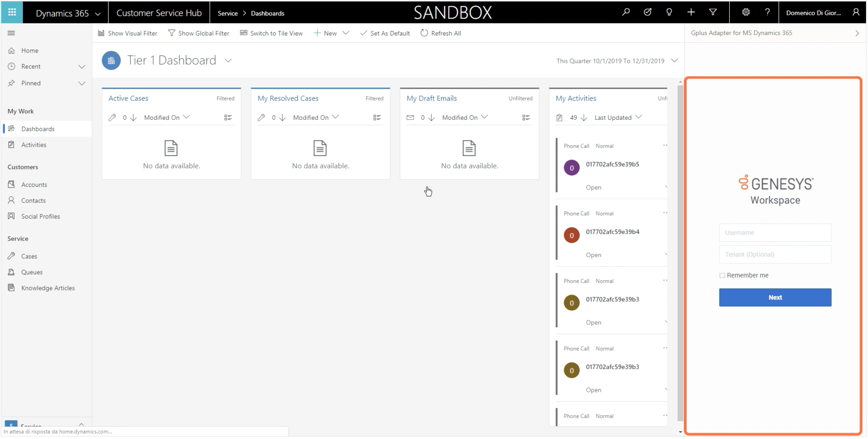868x439 pixels.
Task: Click the user profile person icon
Action: (x=856, y=12)
